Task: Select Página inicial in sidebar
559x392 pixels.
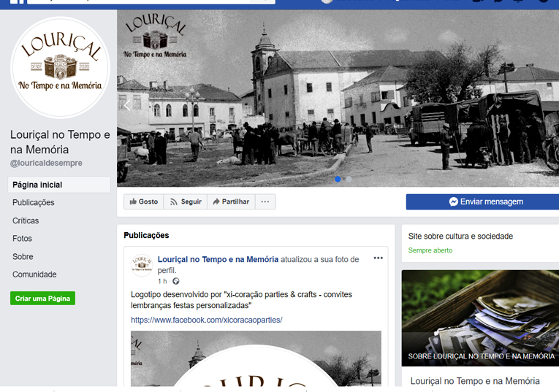Action: [59, 185]
